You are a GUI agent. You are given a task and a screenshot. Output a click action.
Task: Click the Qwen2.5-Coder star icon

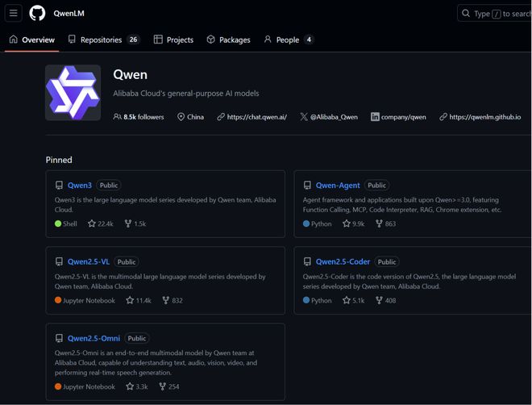[x=346, y=300]
